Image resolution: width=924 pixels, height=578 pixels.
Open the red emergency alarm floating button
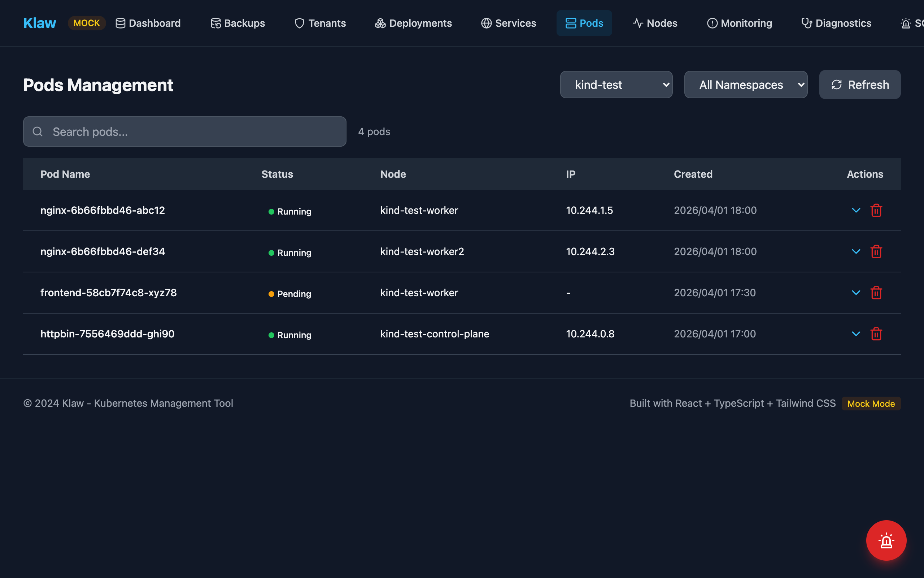click(x=886, y=540)
